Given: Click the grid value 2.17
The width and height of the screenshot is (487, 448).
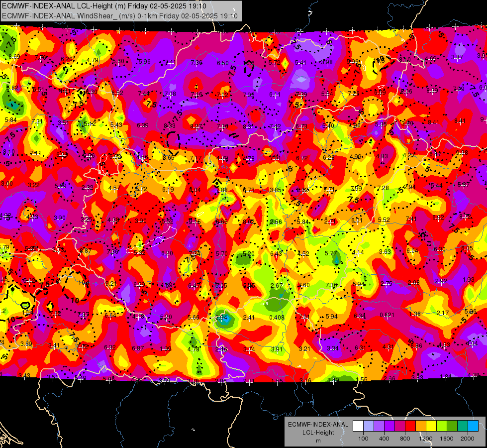Looking at the screenshot, I should (443, 313).
